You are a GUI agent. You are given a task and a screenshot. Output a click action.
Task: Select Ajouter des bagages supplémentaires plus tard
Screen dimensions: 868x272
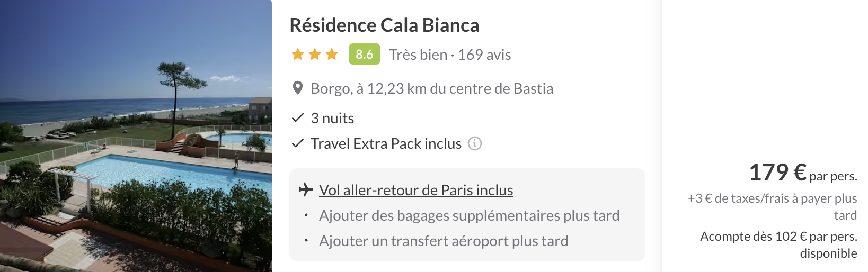pyautogui.click(x=469, y=215)
